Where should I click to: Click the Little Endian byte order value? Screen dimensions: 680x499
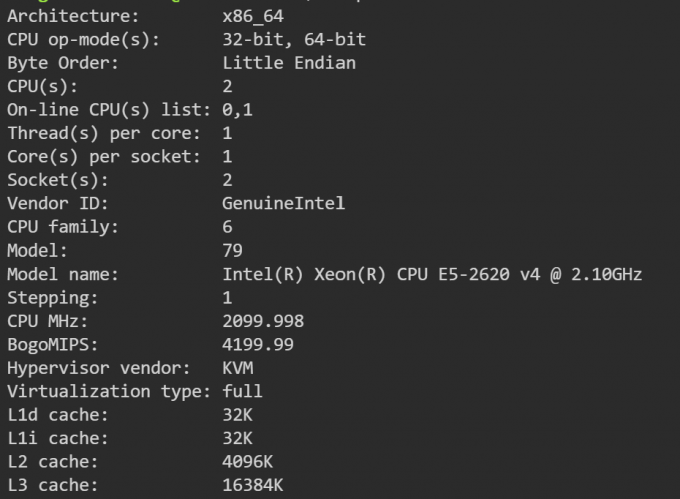pyautogui.click(x=289, y=63)
